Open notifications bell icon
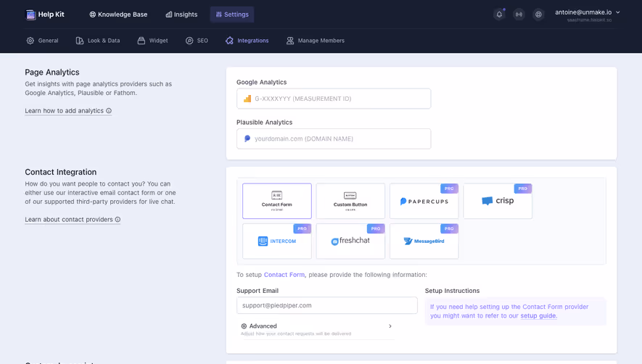The width and height of the screenshot is (642, 364). 499,15
